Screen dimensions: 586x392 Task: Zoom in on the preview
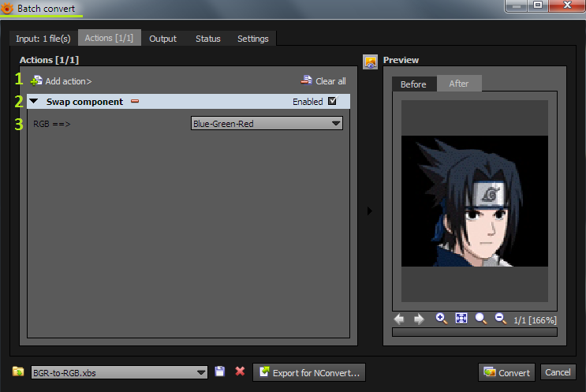[x=441, y=319]
